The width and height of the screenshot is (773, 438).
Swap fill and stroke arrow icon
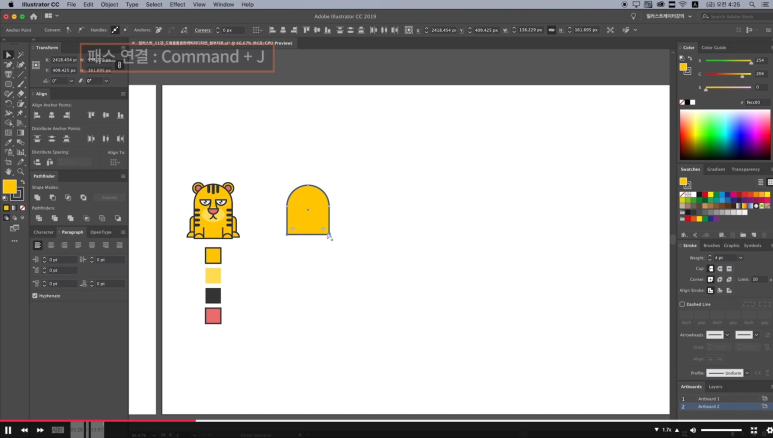(22, 182)
